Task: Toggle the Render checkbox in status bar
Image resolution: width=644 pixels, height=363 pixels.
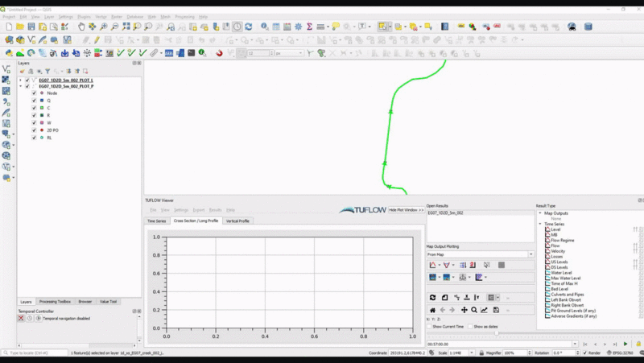Action: coord(585,353)
